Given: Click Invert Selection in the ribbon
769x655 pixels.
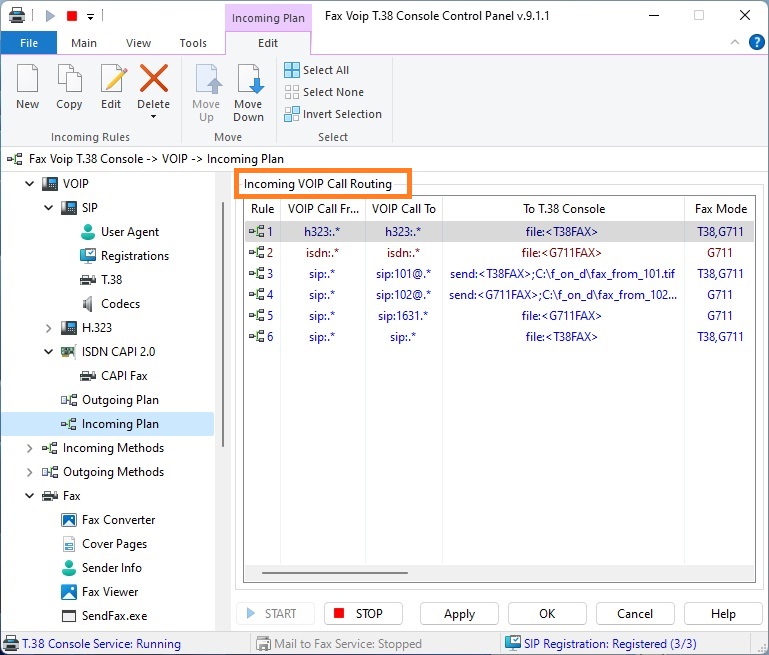Looking at the screenshot, I should [333, 114].
